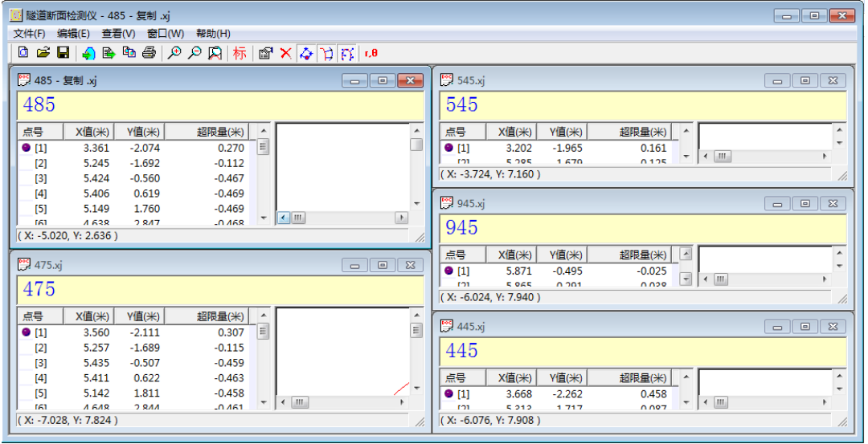Click the zoom out magnifier icon
Screen dimensions: 868x444
point(194,53)
